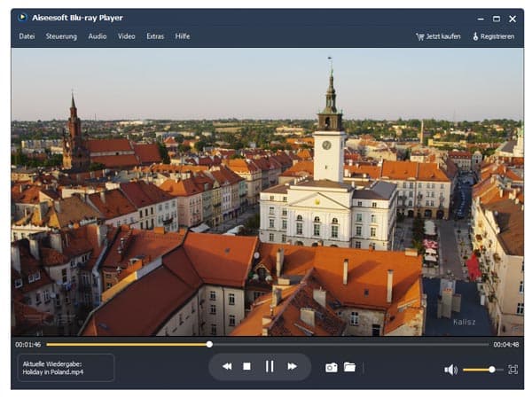Viewport: 532px width, 398px height.
Task: Open the Hilfe menu
Action: 183,36
